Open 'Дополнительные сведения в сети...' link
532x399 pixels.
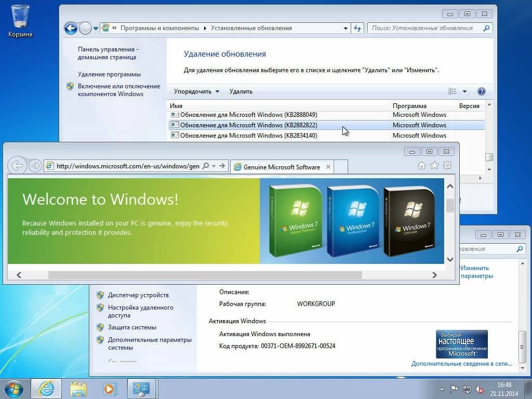pyautogui.click(x=462, y=364)
